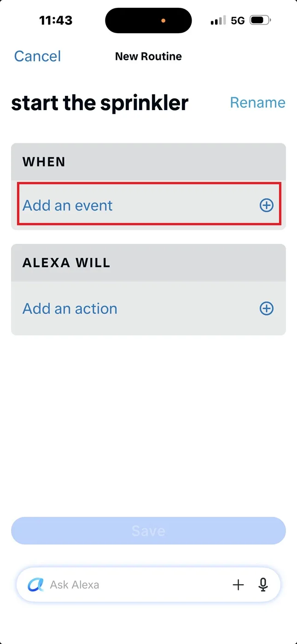Focus the Ask Alexa text field
The width and height of the screenshot is (297, 644).
(138, 585)
